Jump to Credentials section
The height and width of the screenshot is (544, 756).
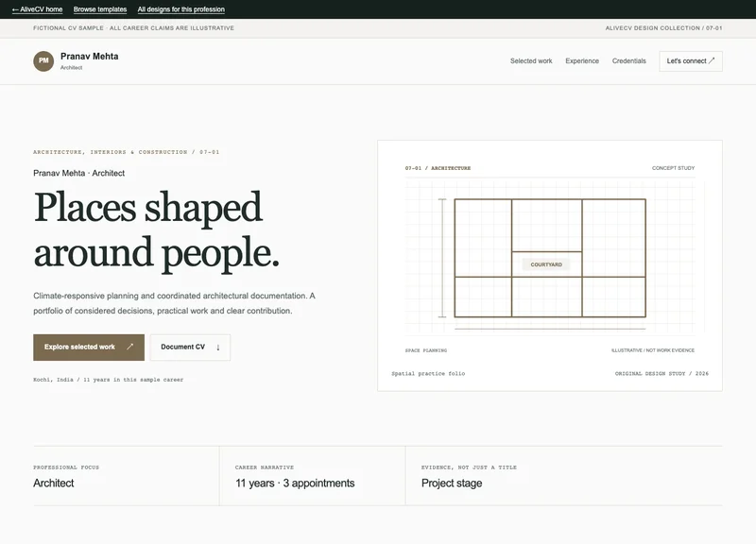tap(628, 61)
